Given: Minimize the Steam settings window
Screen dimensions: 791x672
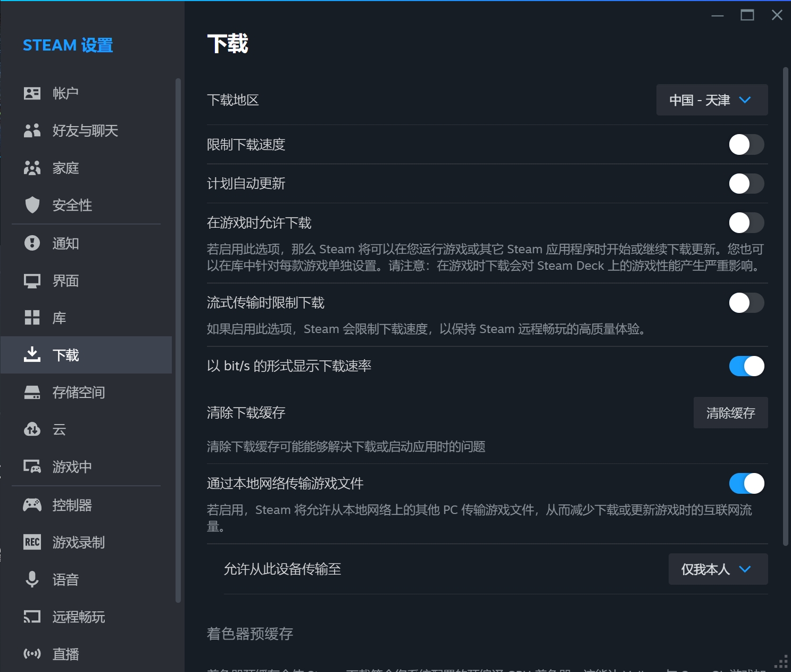Looking at the screenshot, I should (718, 15).
